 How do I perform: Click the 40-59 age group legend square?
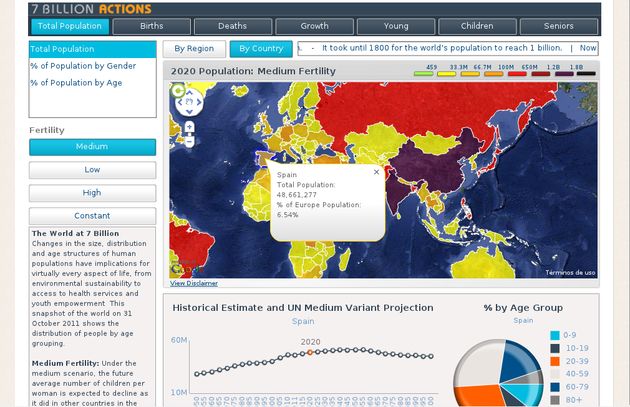555,374
